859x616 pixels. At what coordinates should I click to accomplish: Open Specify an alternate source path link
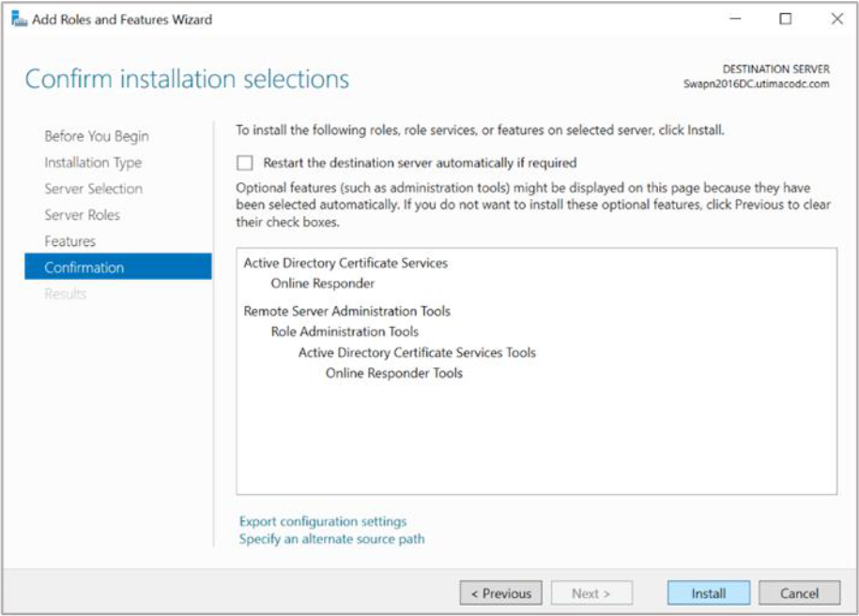point(331,539)
